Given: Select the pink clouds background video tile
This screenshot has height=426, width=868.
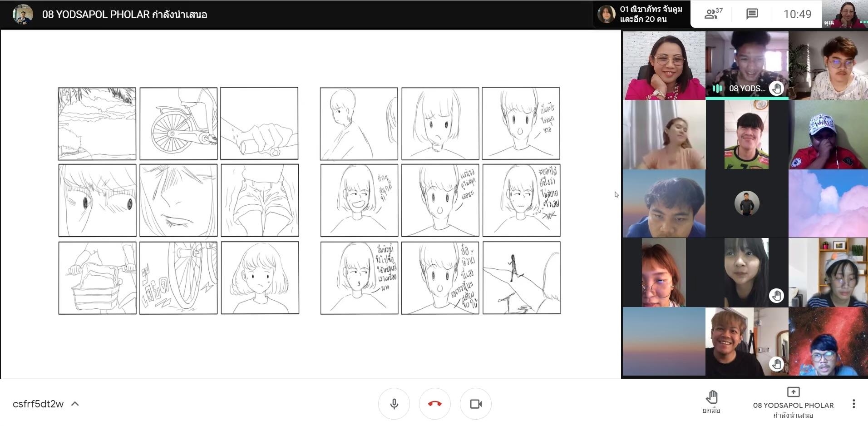Looking at the screenshot, I should (x=828, y=203).
